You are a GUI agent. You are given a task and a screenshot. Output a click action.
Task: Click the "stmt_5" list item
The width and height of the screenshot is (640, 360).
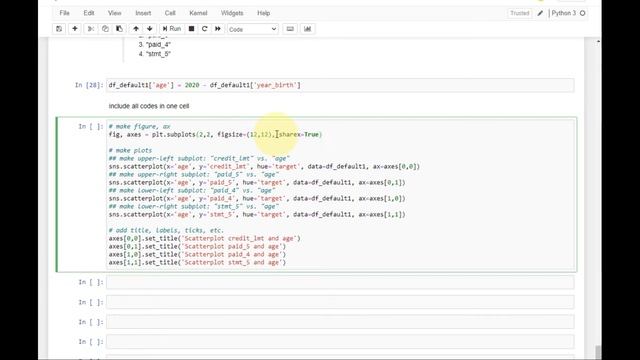158,54
